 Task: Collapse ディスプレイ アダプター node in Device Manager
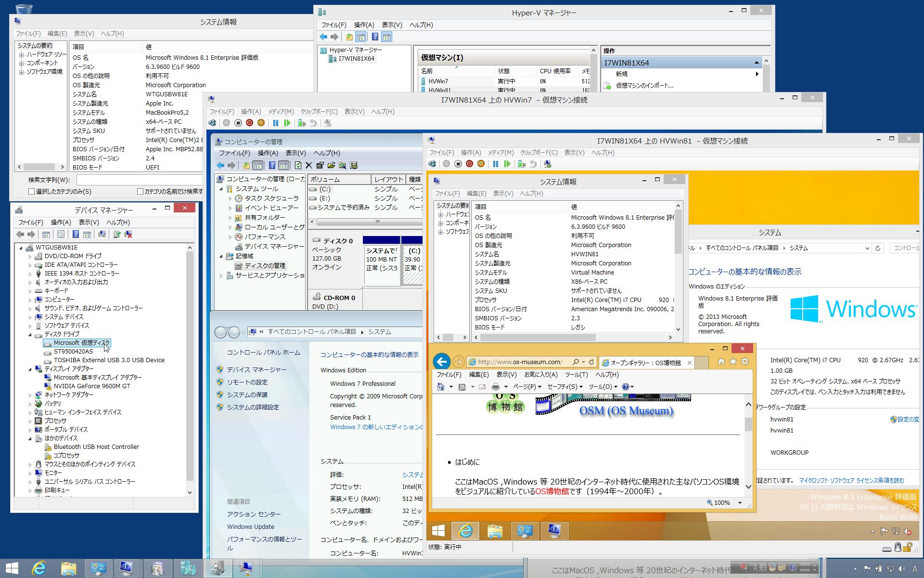pos(30,369)
